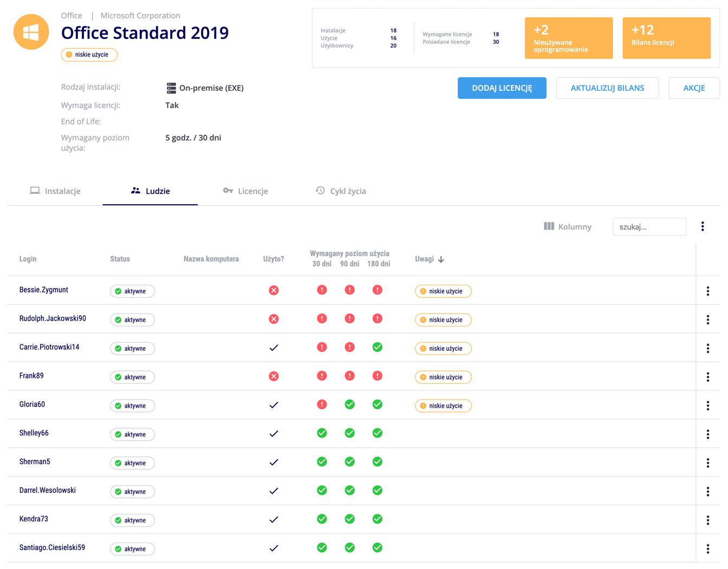The width and height of the screenshot is (728, 569).
Task: Open the Licencje tab
Action: pos(245,191)
